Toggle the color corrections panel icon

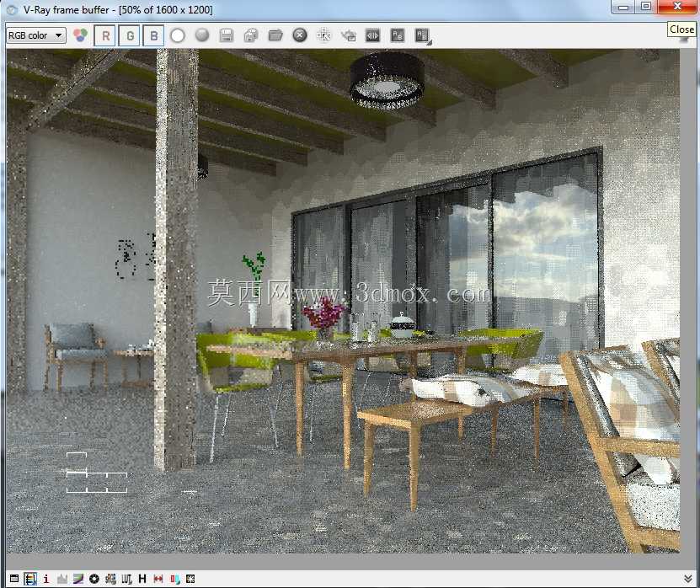pyautogui.click(x=30, y=579)
